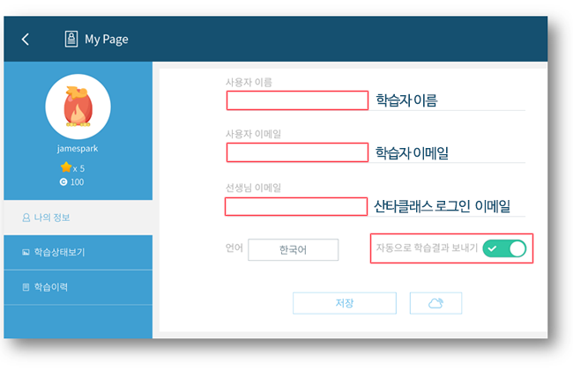The image size is (573, 392).
Task: Click the 사용자 이름 input field
Action: tap(297, 100)
